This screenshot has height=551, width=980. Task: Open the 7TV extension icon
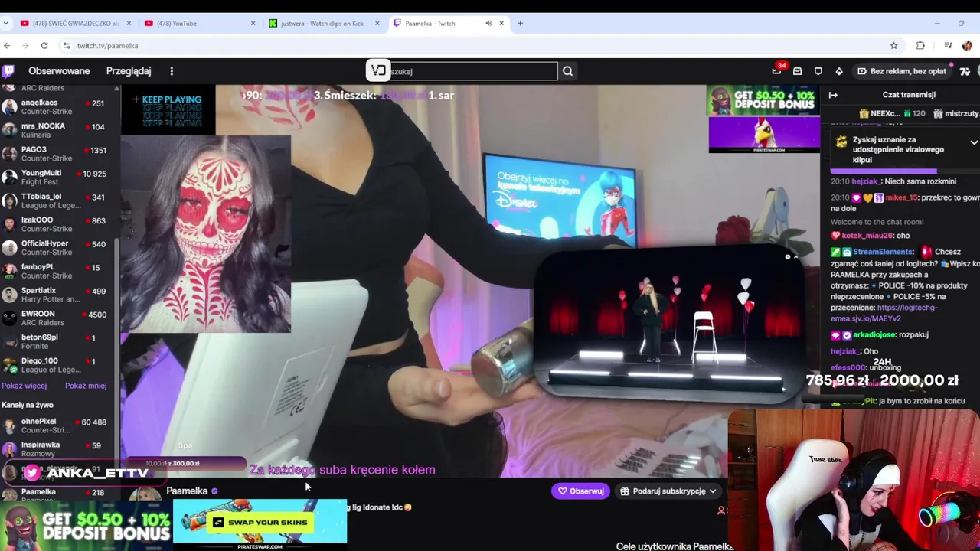(x=965, y=71)
